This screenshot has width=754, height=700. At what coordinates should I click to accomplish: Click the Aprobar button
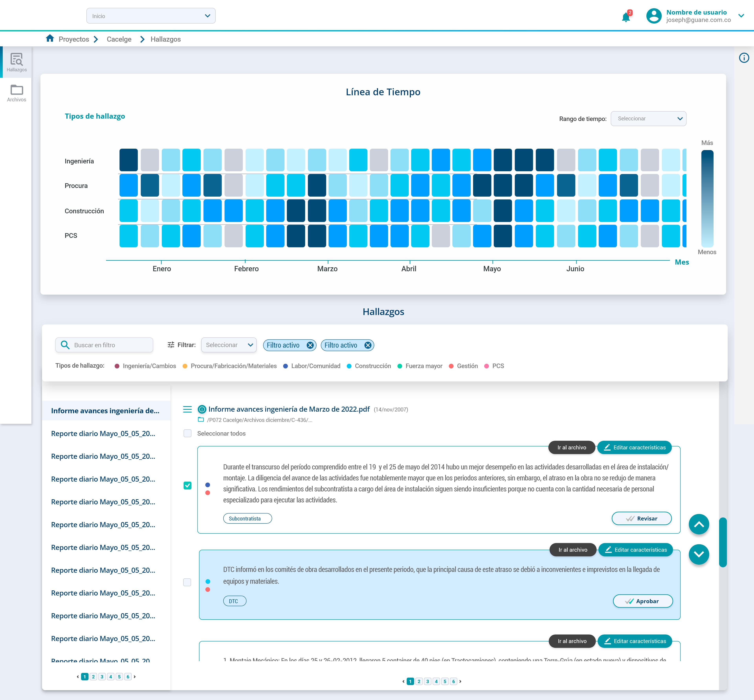[x=643, y=601]
